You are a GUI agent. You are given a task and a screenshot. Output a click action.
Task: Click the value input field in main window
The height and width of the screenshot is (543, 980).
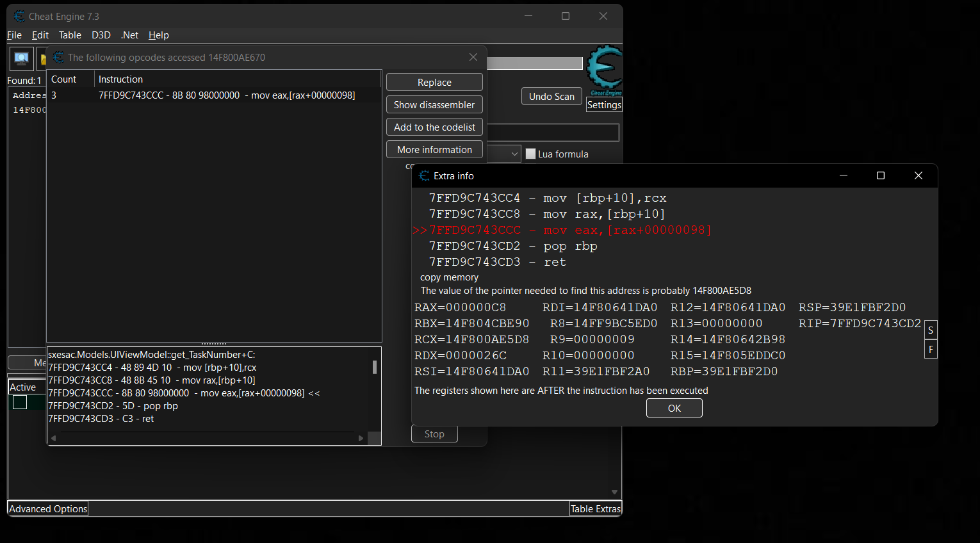coord(553,133)
